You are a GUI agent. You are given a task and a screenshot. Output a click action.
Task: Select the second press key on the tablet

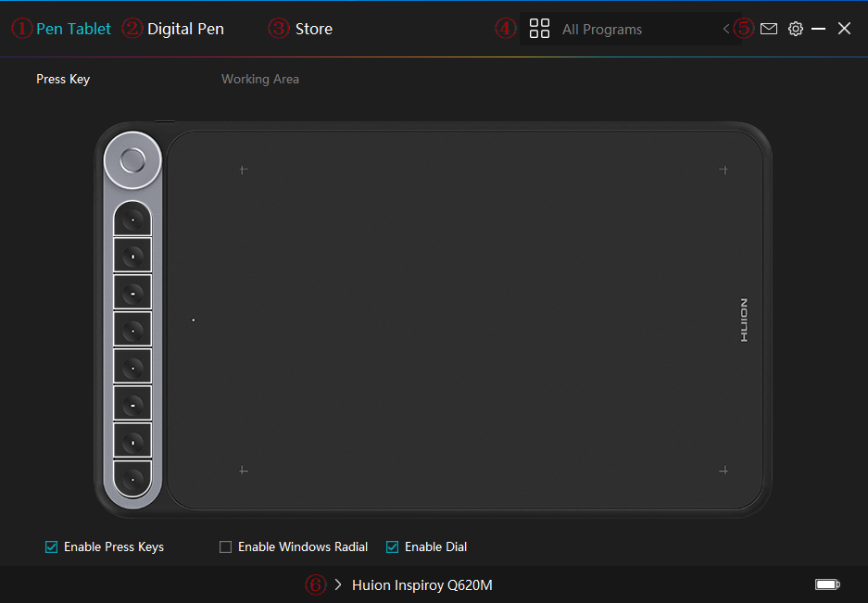132,255
